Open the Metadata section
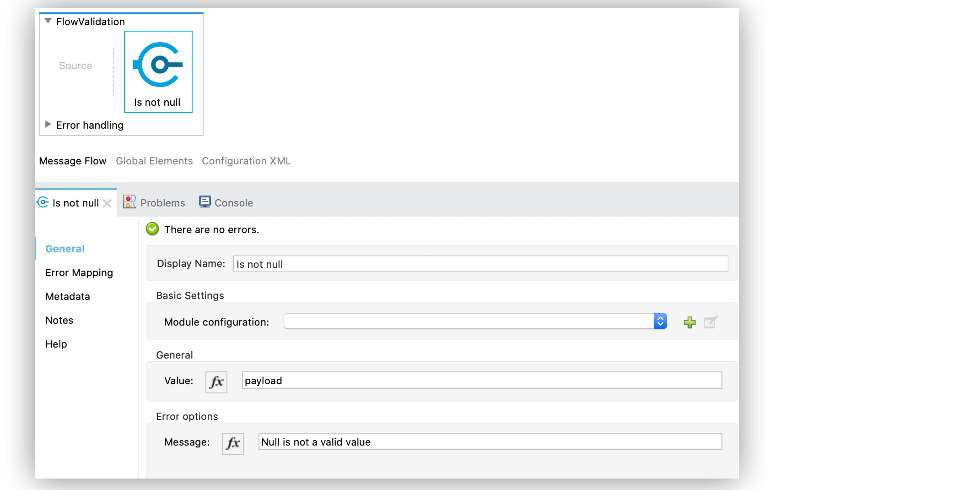980x490 pixels. (67, 296)
